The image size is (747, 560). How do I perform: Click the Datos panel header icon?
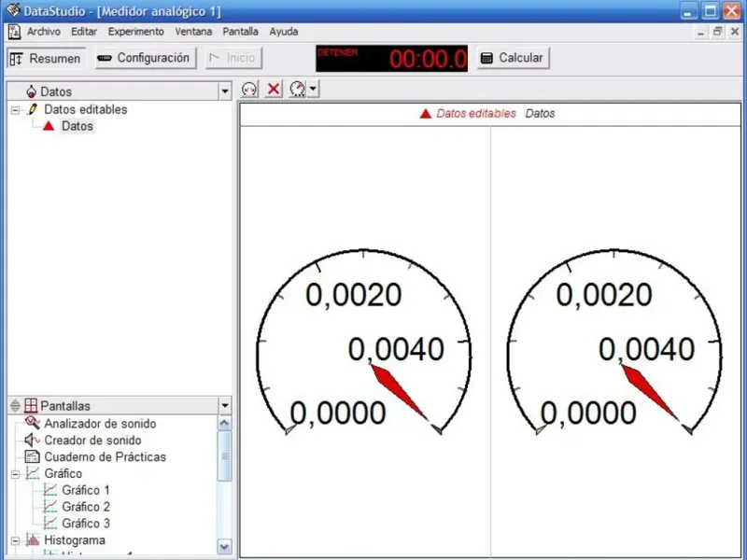pos(32,91)
